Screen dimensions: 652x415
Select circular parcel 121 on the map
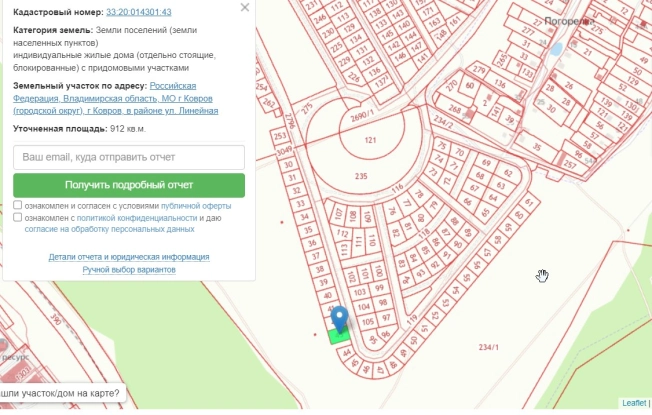pyautogui.click(x=369, y=142)
